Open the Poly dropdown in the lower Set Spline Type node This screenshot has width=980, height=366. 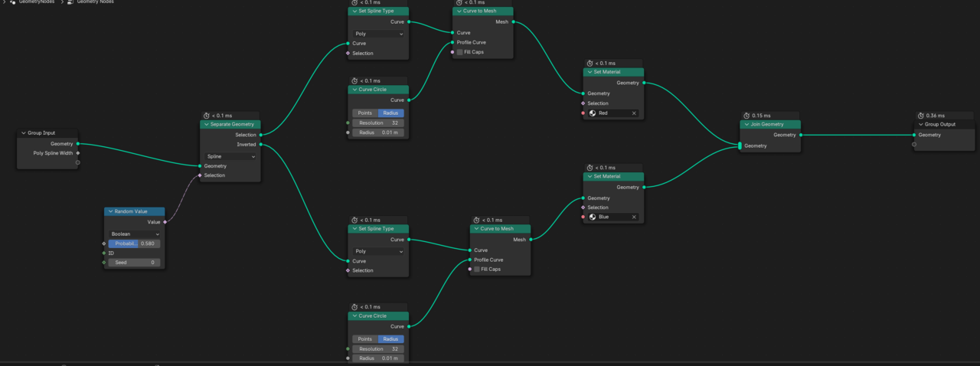coord(378,251)
